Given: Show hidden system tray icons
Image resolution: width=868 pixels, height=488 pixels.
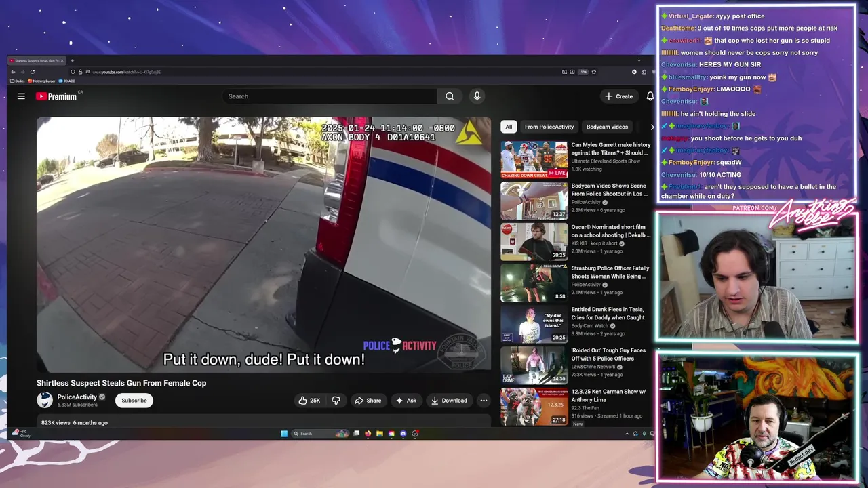Looking at the screenshot, I should pos(627,434).
